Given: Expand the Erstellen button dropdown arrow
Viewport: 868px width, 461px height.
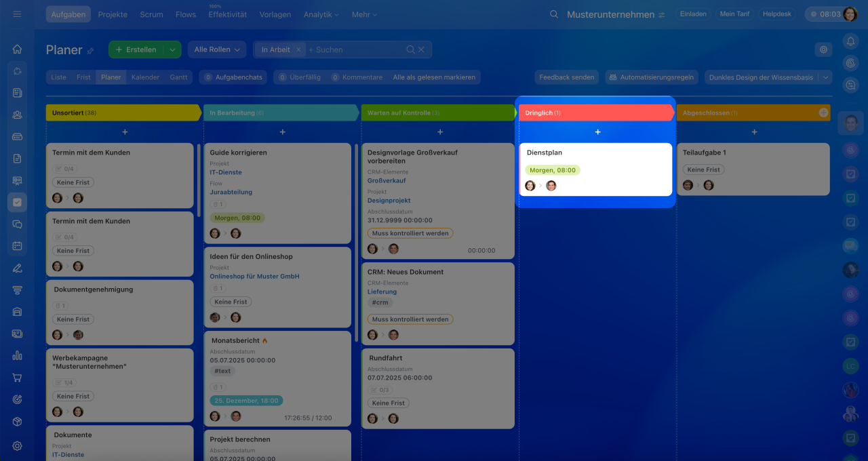Looking at the screenshot, I should tap(172, 49).
